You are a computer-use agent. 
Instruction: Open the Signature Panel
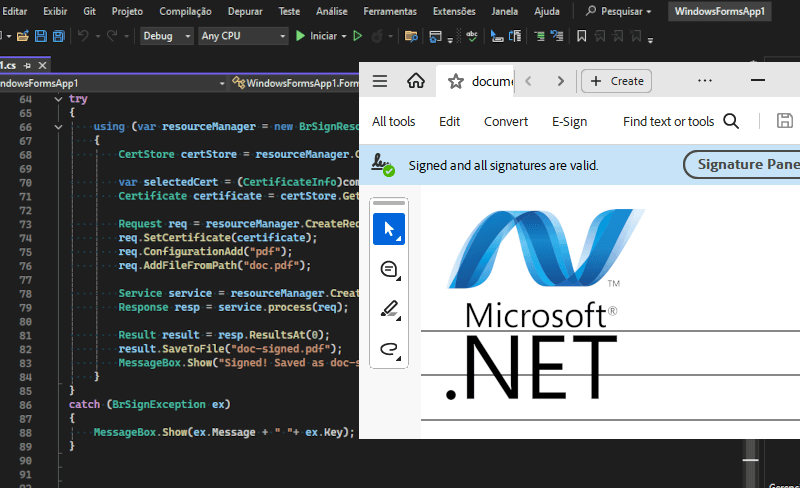coord(743,164)
